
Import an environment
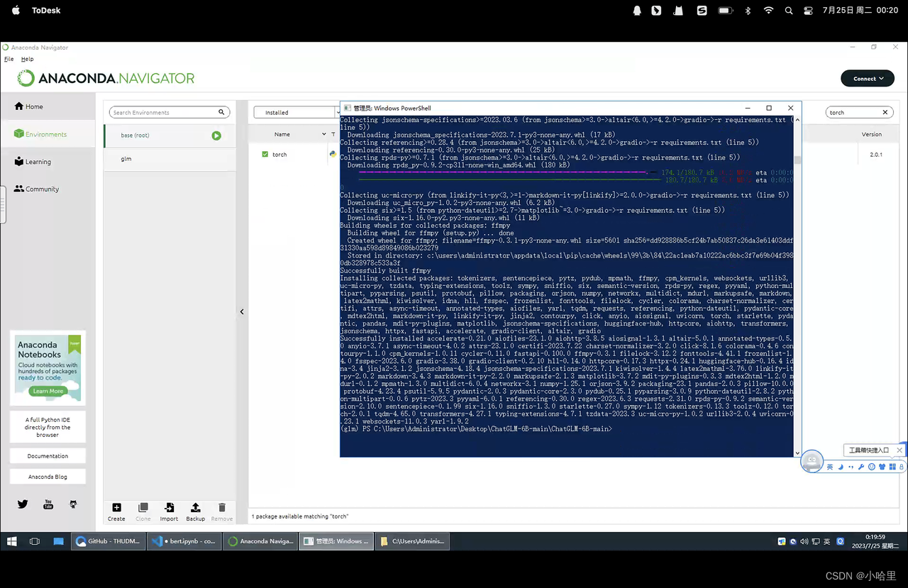(x=169, y=511)
